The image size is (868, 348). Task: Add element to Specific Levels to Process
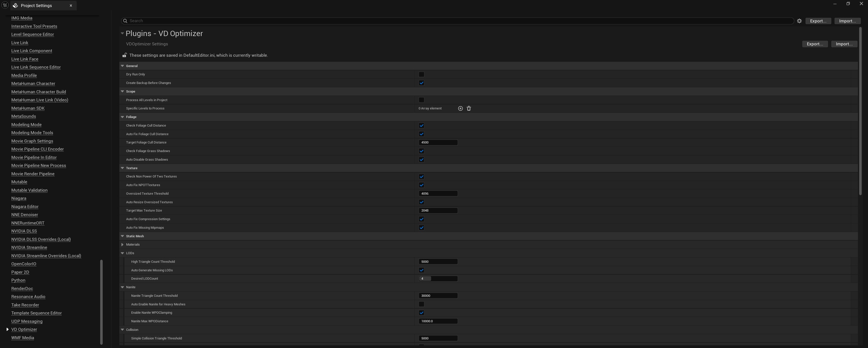pos(460,109)
